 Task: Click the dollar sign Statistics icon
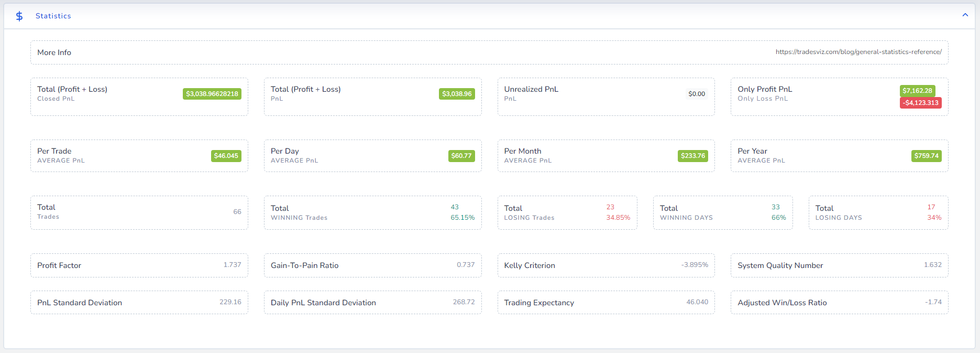point(19,16)
